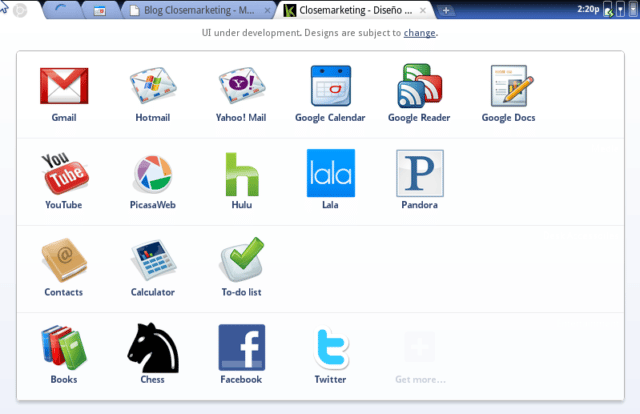Launch the Google Reader app
The image size is (640, 414).
click(x=420, y=86)
